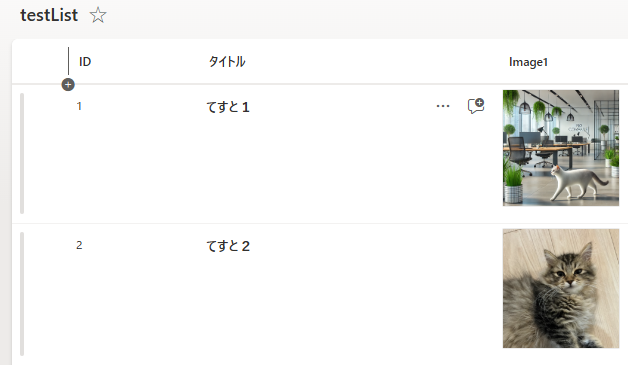Viewport: 628px width, 365px height.
Task: Open the Image1 column header options
Action: pos(528,62)
